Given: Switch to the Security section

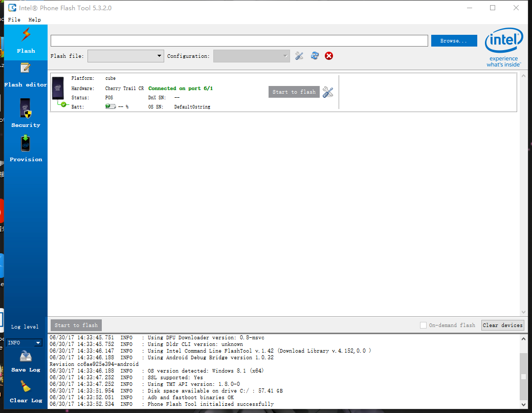Looking at the screenshot, I should click(26, 113).
